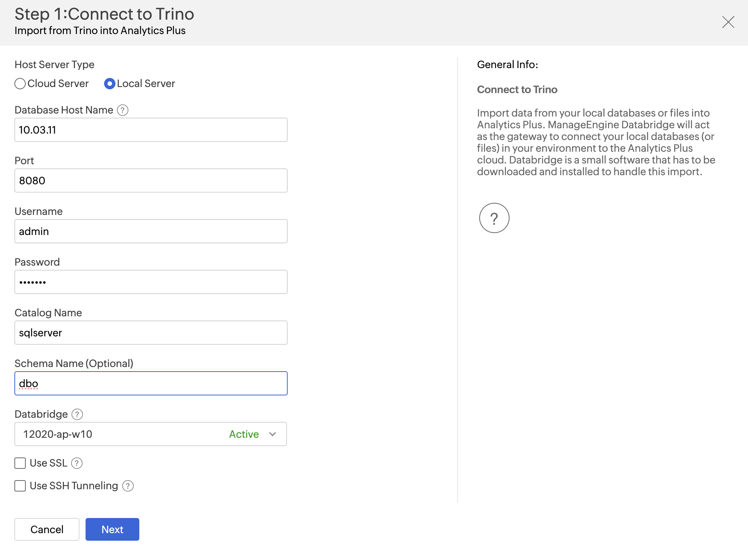The width and height of the screenshot is (748, 560).
Task: Close the Connect to Trino dialog
Action: click(x=728, y=22)
